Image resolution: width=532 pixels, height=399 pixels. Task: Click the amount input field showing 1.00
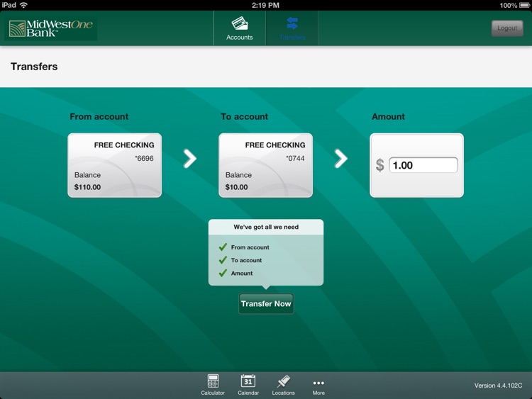pos(423,165)
